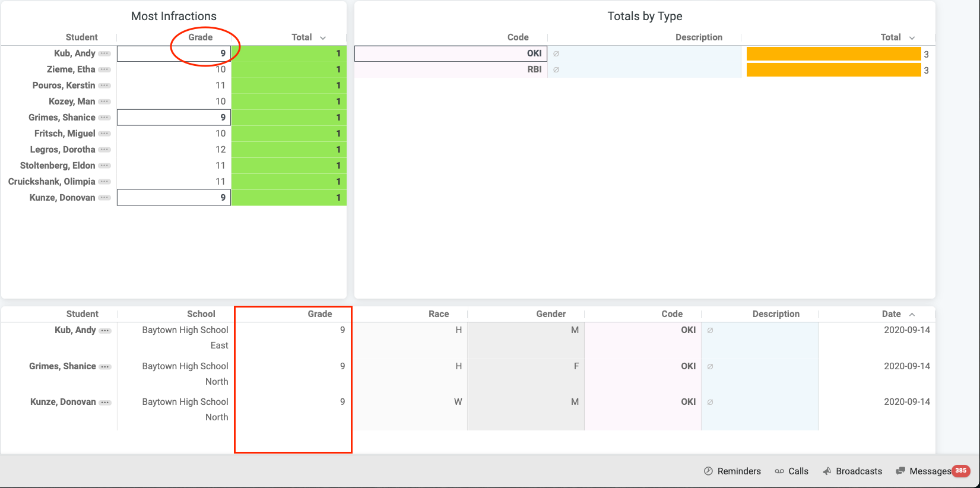Click Baytown High School East in the Kub, Andy row
The height and width of the screenshot is (488, 980).
[185, 338]
